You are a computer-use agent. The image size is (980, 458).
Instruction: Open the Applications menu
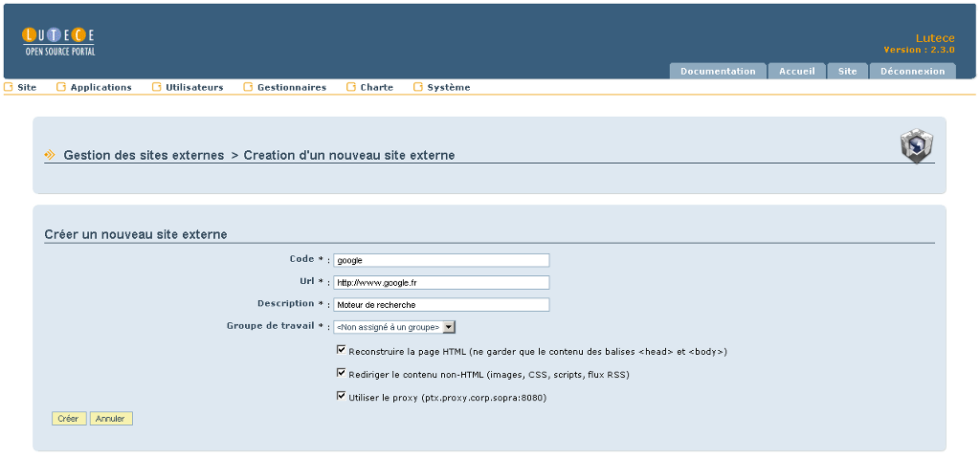101,87
